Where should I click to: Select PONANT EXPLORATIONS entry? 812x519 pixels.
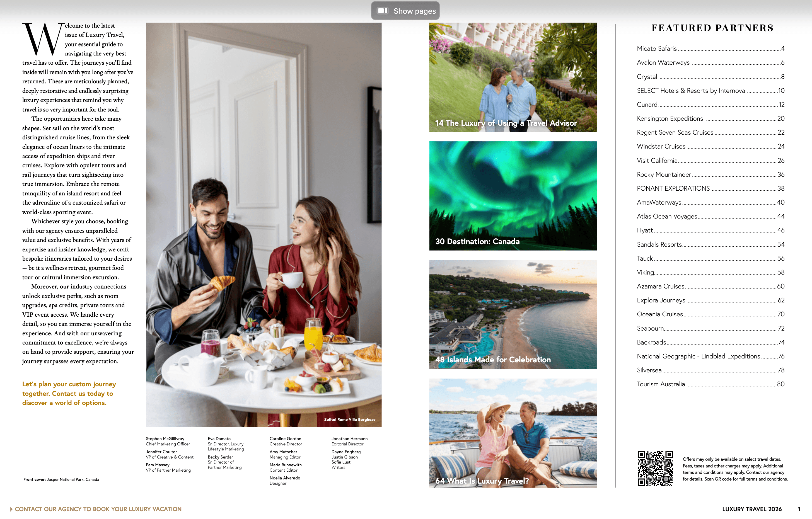pos(710,188)
